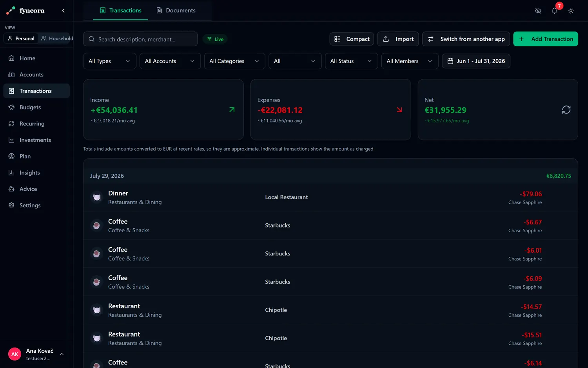The height and width of the screenshot is (368, 588).
Task: Go to Accounts in sidebar
Action: pyautogui.click(x=36, y=75)
